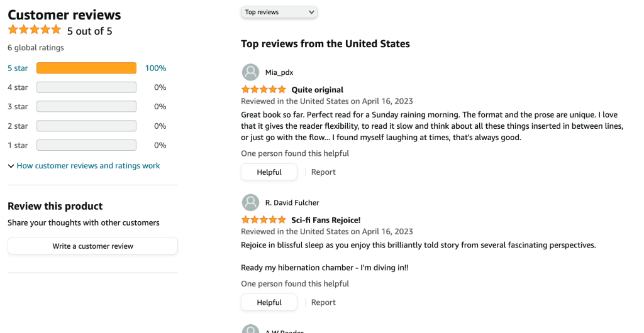The height and width of the screenshot is (333, 644).
Task: Report the Quite original review
Action: (x=323, y=172)
